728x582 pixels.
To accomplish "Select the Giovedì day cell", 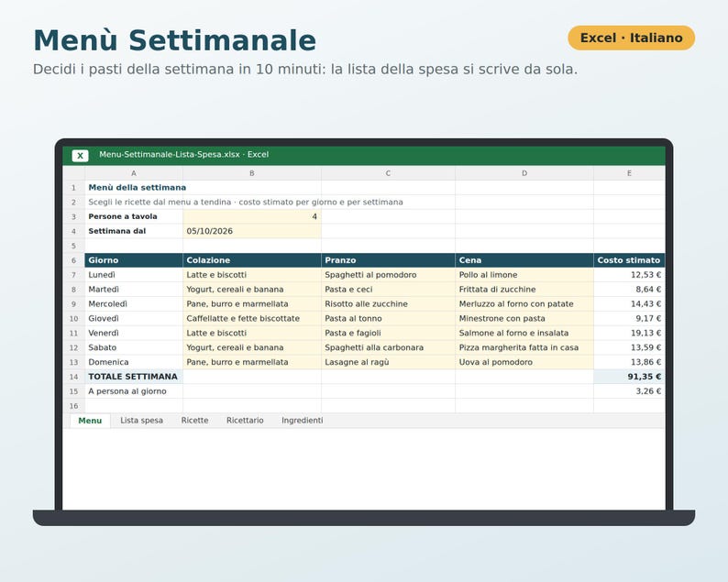I will (x=134, y=318).
